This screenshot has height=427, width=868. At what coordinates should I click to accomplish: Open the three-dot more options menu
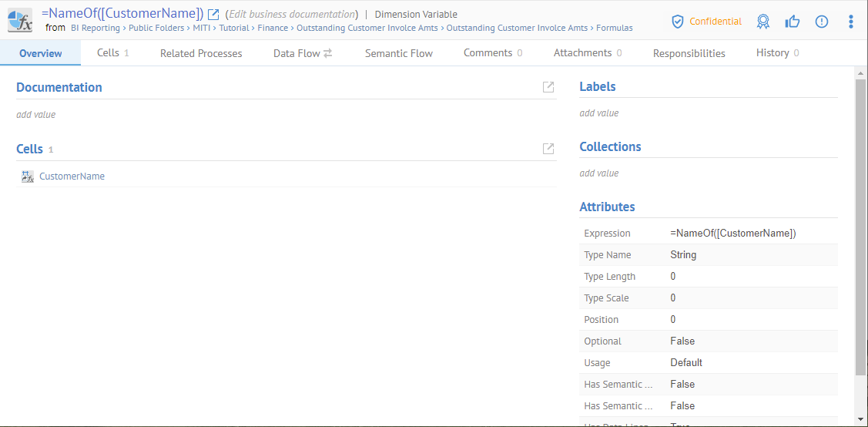click(x=851, y=22)
